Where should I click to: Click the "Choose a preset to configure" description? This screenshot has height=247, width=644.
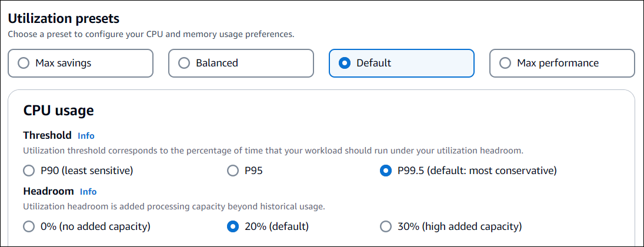151,35
